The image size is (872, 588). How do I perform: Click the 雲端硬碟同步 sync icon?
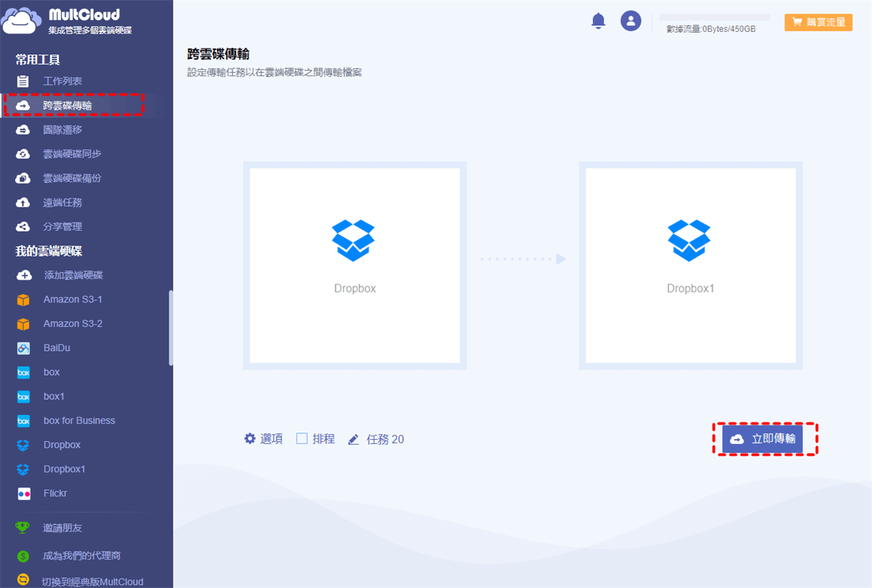coord(23,154)
